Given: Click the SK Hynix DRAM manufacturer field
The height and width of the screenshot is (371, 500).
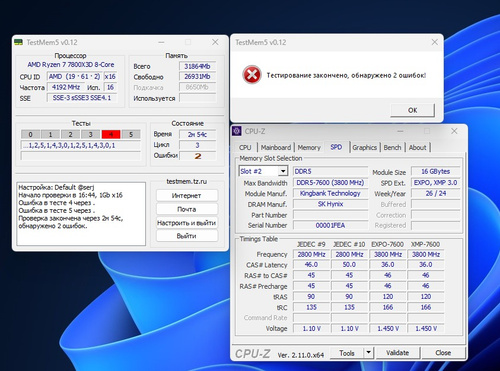Looking at the screenshot, I should tap(330, 204).
